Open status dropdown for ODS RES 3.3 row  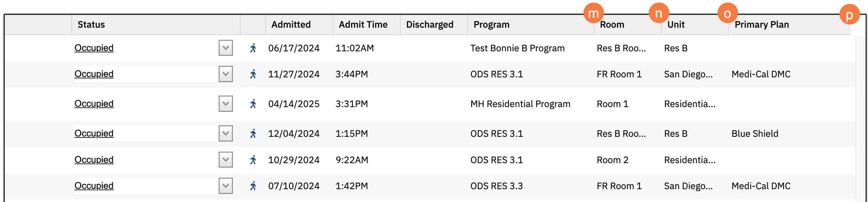[x=225, y=186]
